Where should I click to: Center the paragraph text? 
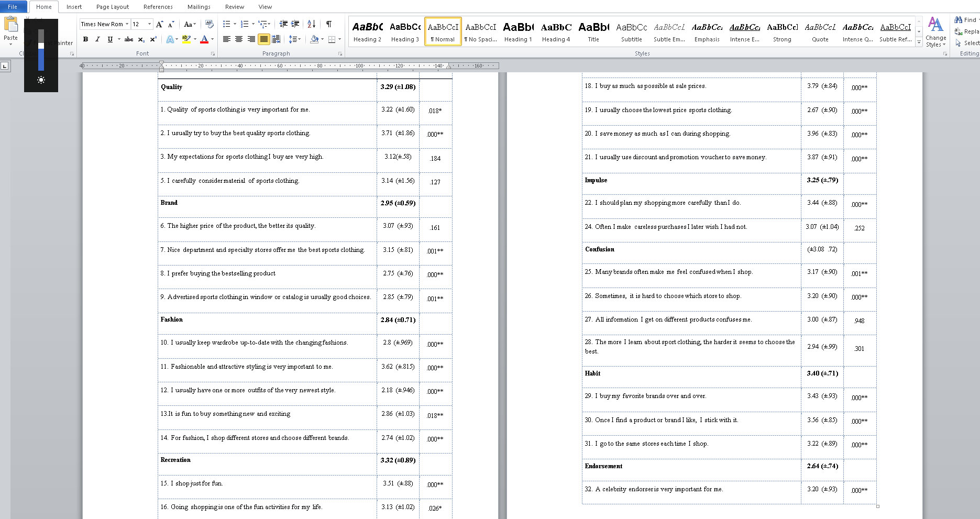pos(239,39)
